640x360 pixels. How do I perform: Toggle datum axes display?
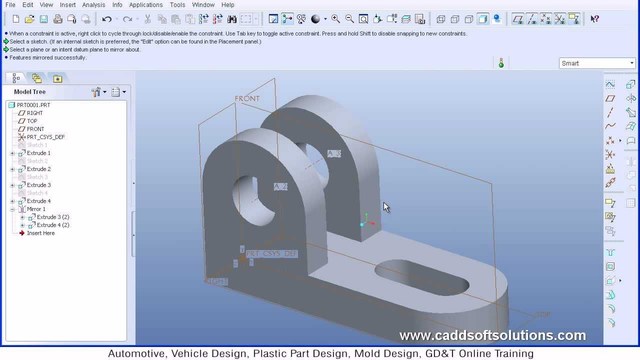click(x=532, y=19)
